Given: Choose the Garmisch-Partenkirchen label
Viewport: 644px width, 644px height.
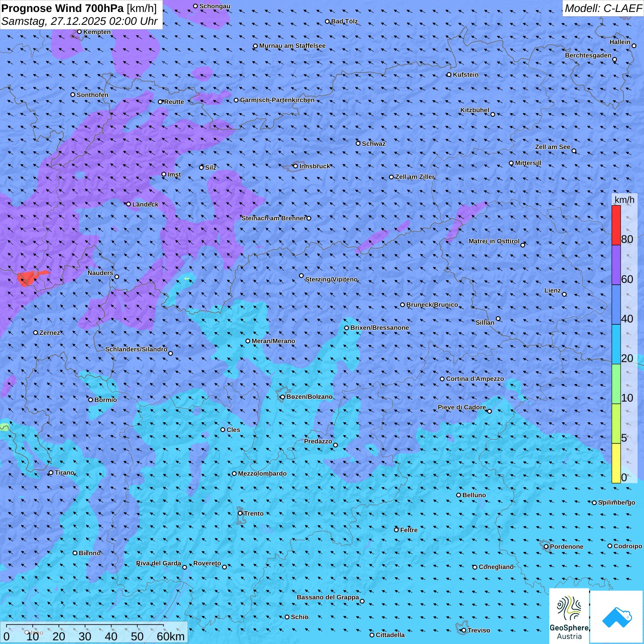Looking at the screenshot, I should [277, 100].
